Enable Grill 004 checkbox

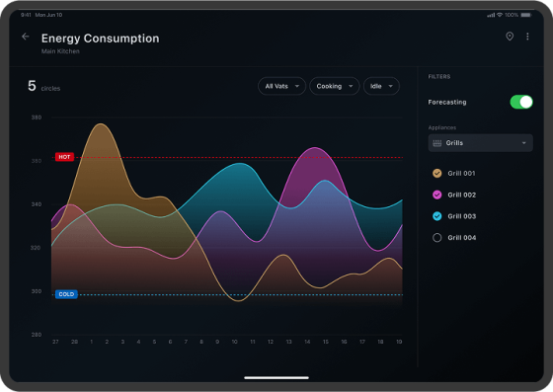coord(436,238)
